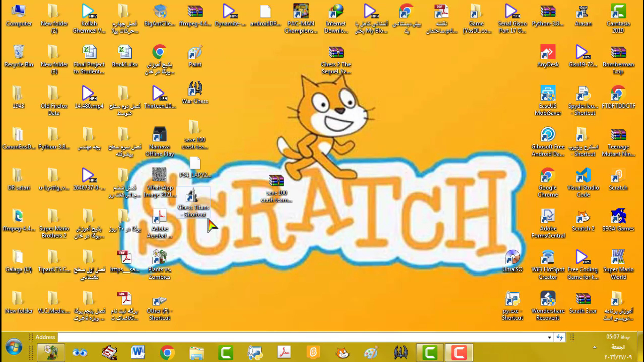Switch to the red Camtasia Recorder taskbar button
Image resolution: width=644 pixels, height=362 pixels.
point(459,352)
